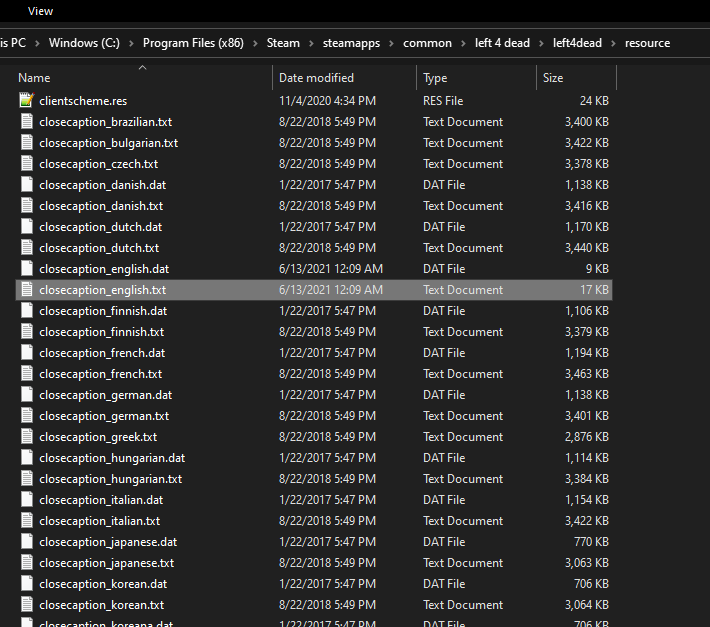Select closecaption_dutch.dat file icon

click(27, 226)
